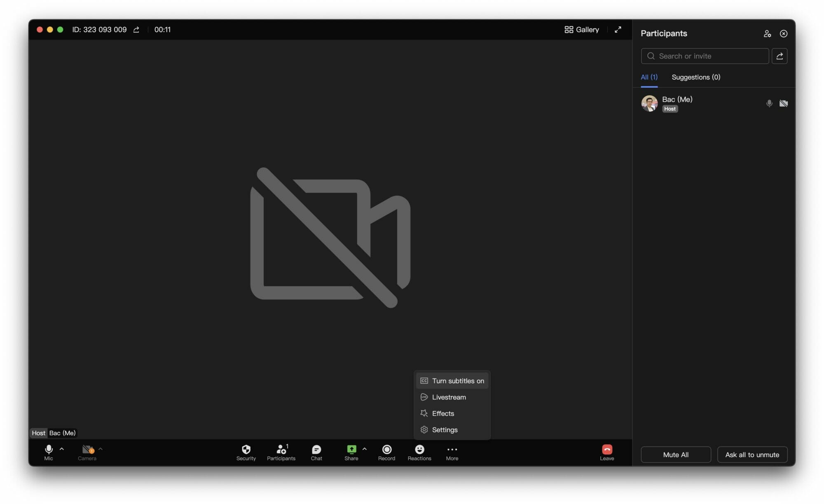Open Settings from the More menu
This screenshot has width=824, height=504.
click(452, 429)
